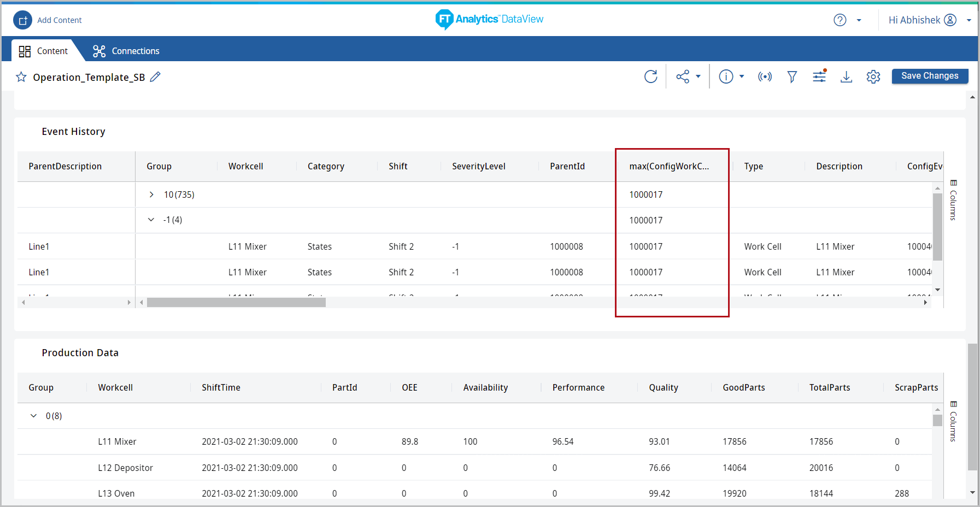Mark Operation_Template_SB as favorite with star
Screen dimensions: 980x507
(21, 77)
